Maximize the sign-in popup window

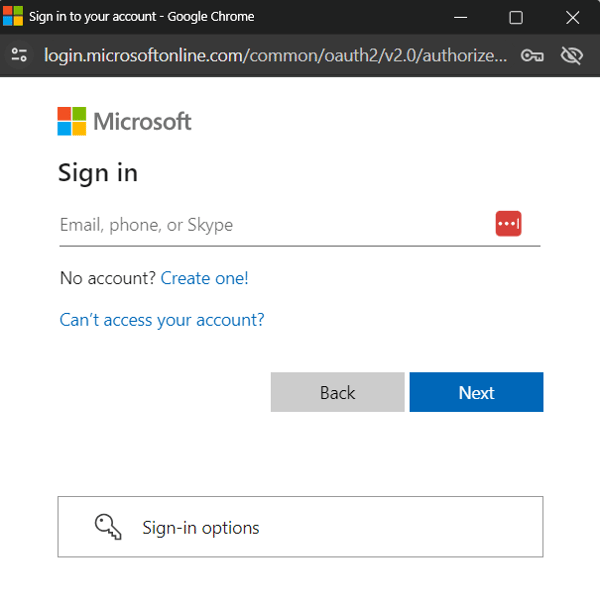coord(516,17)
